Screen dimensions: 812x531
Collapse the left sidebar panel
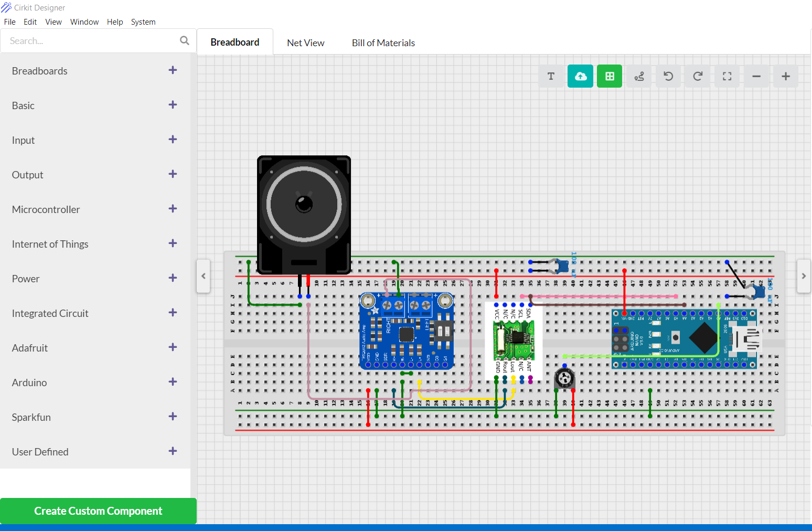coord(204,276)
